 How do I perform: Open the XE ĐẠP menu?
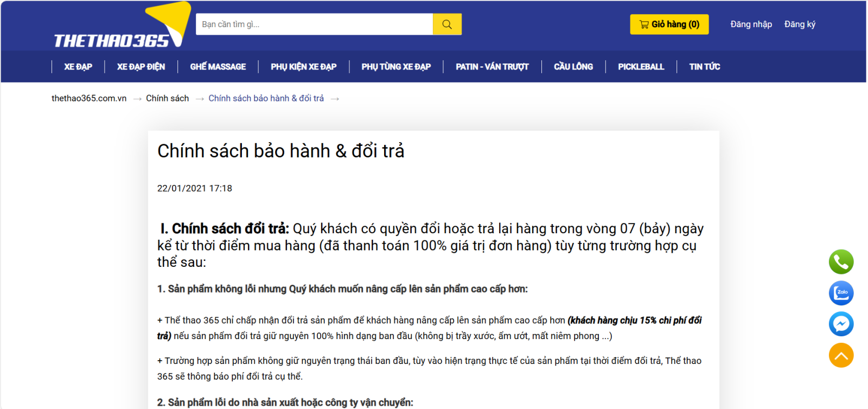[78, 67]
